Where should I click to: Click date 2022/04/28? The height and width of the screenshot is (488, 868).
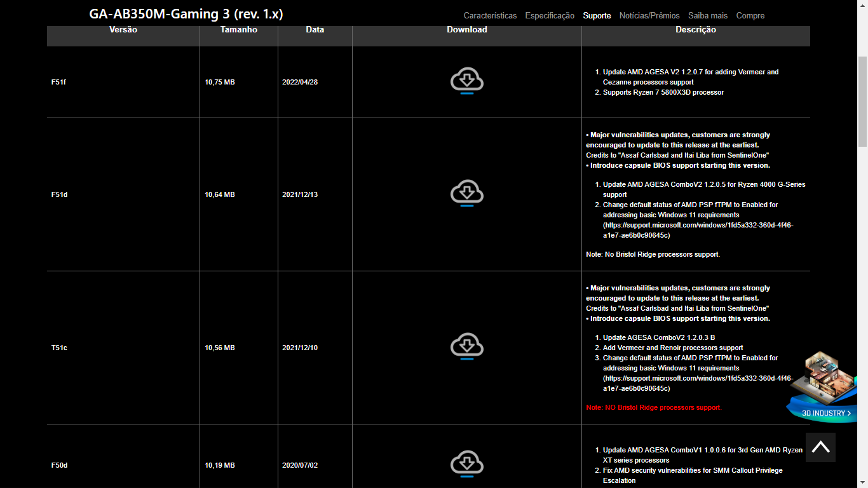300,82
